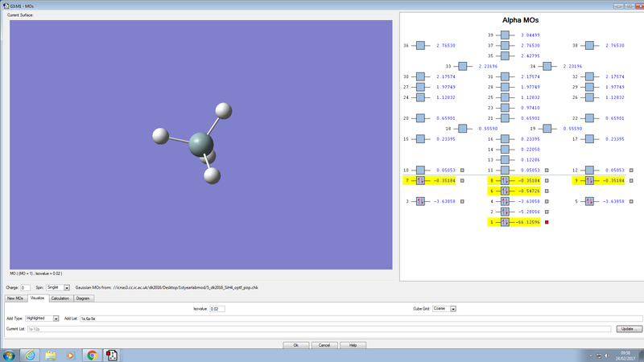Toggle surface marker for MO 11

(x=547, y=170)
